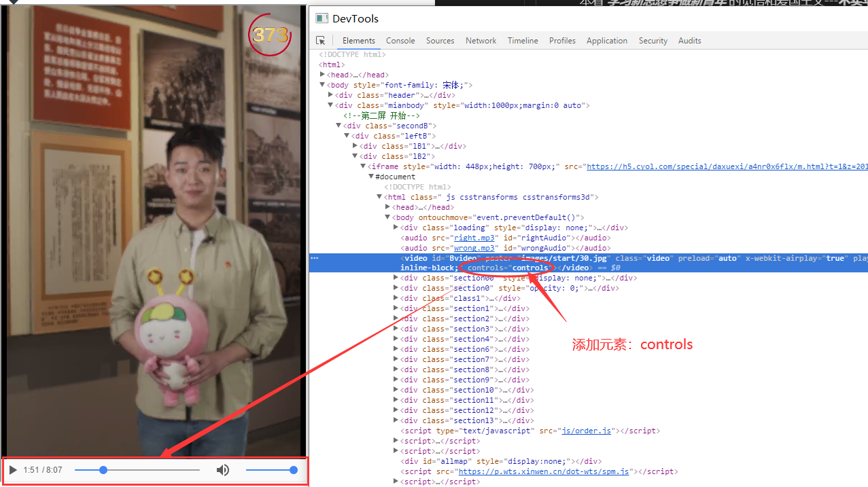Open the Timeline tab

(x=523, y=41)
